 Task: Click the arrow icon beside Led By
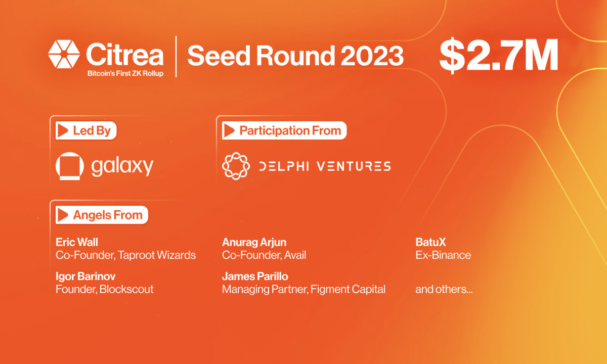[x=63, y=131]
